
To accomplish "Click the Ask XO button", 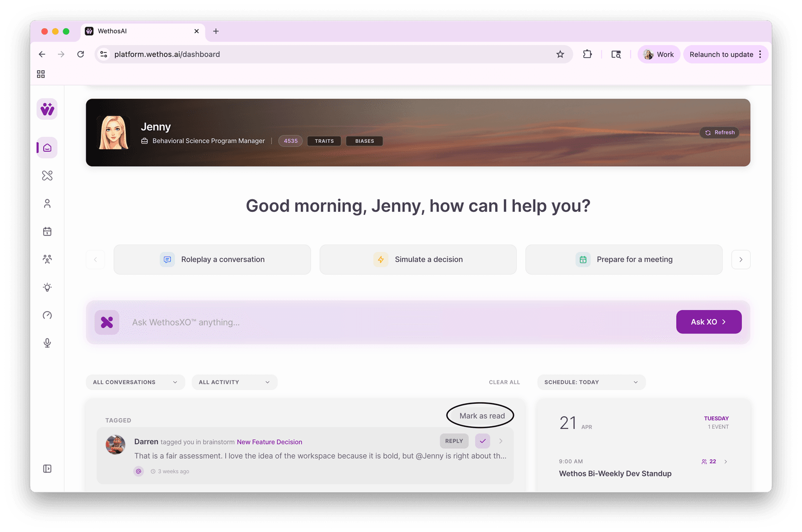I will coord(709,322).
